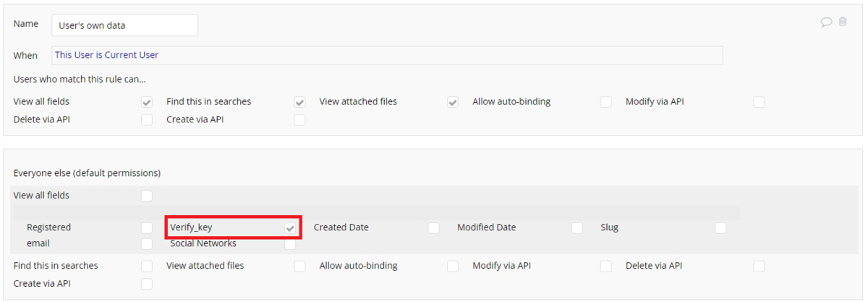Delete rule using the trash icon

pos(843,22)
